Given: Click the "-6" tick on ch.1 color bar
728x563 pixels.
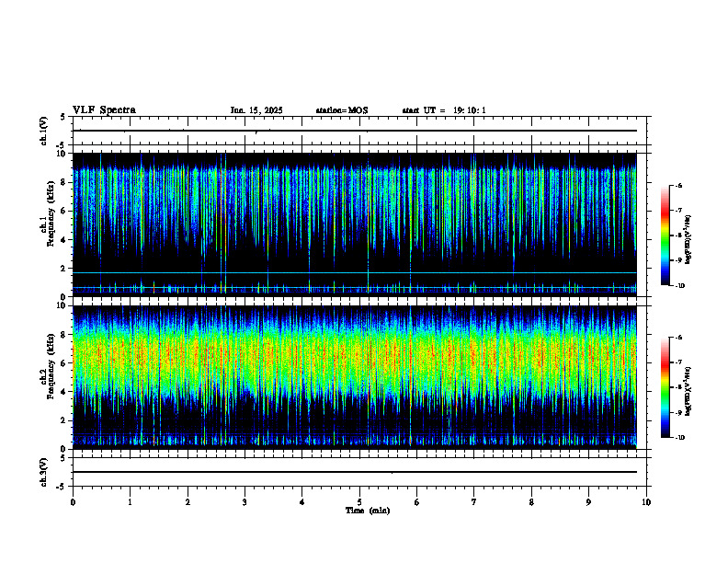Looking at the screenshot, I should tap(678, 185).
